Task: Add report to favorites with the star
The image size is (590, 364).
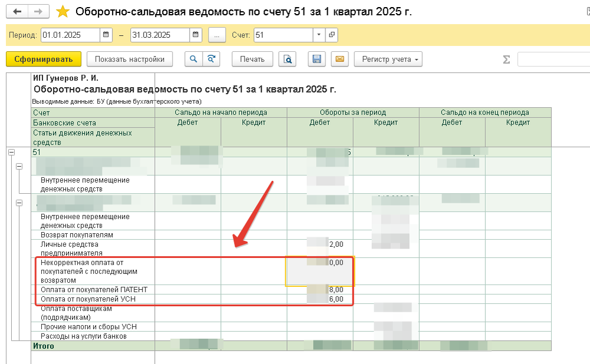Action: click(x=62, y=12)
